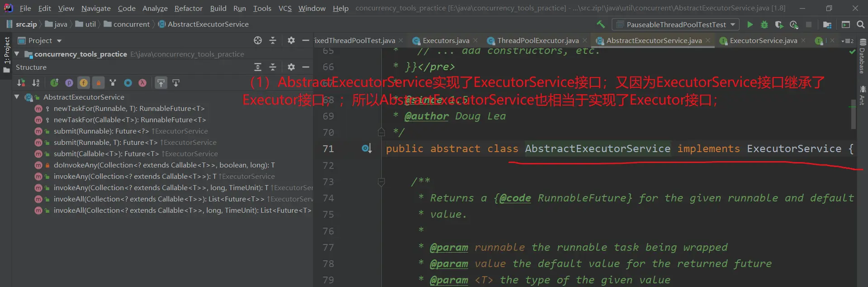Click the concurrent breadcrumb in navigation bar
868x287 pixels.
click(131, 24)
